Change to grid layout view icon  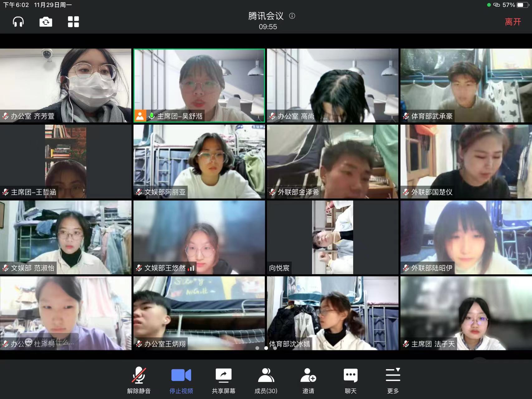click(73, 22)
